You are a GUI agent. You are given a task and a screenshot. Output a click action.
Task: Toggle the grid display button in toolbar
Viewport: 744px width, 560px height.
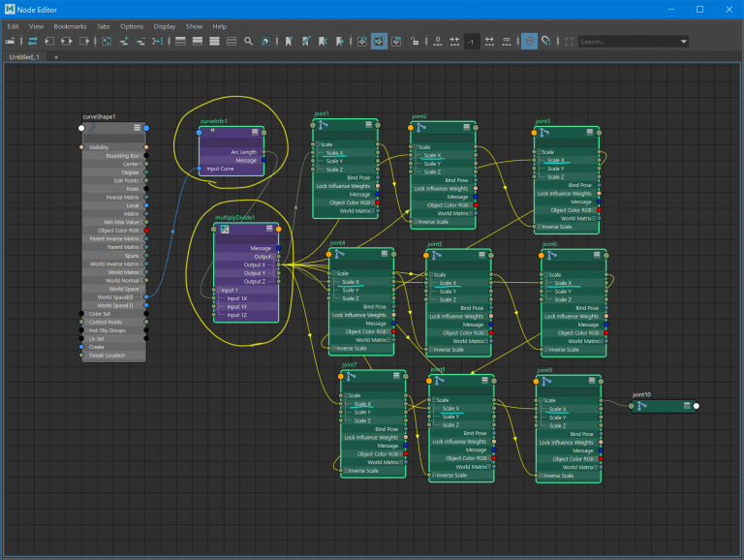[530, 42]
